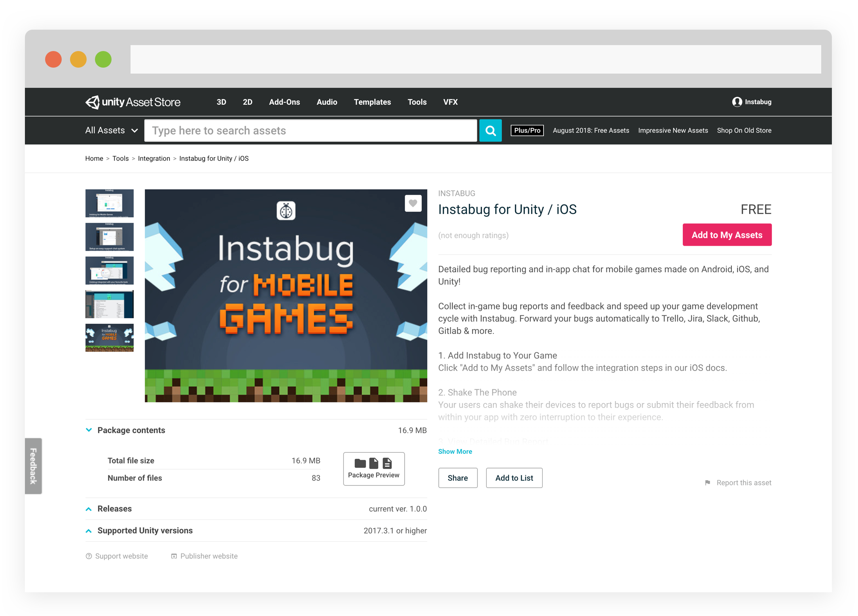Focus the search assets input field
This screenshot has height=616, width=858.
pos(311,131)
